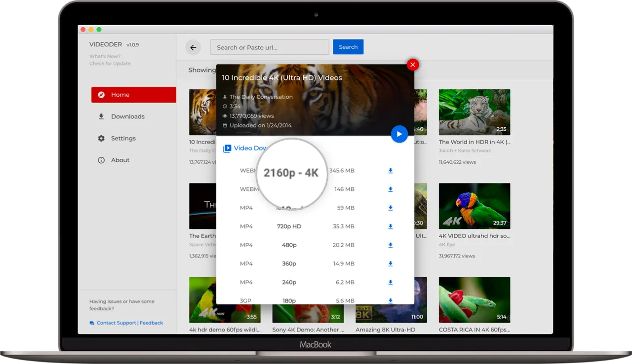Click the popup title 10 Incredible 4K Videos
This screenshot has width=632, height=364.
tap(282, 77)
